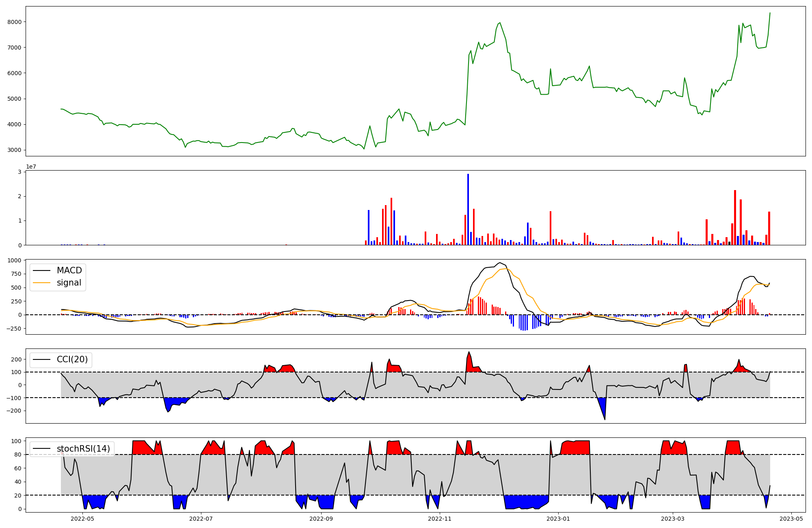Viewport: 812px width, 528px height.
Task: Click the 500 tick on MACD axis
Action: click(x=16, y=288)
